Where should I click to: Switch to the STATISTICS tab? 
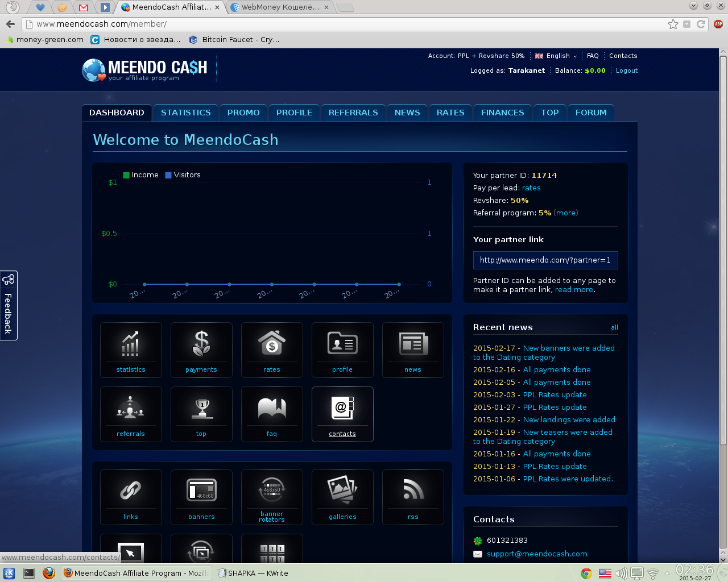[x=186, y=113]
